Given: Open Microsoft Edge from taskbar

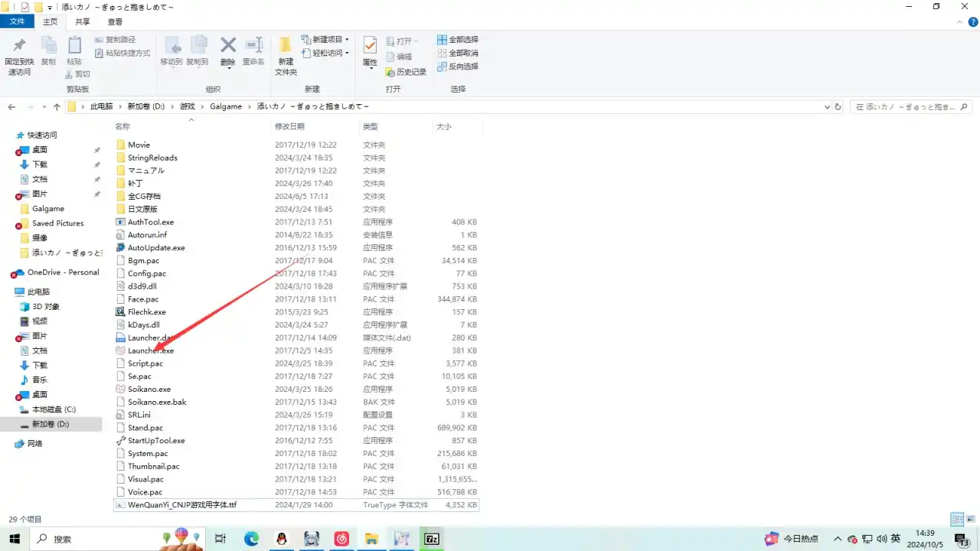Looking at the screenshot, I should click(x=252, y=539).
